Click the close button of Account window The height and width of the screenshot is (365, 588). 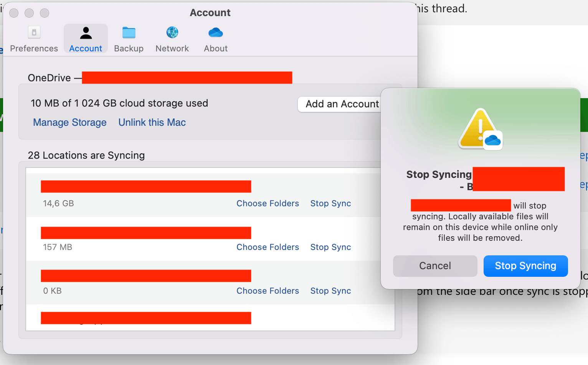(x=14, y=13)
